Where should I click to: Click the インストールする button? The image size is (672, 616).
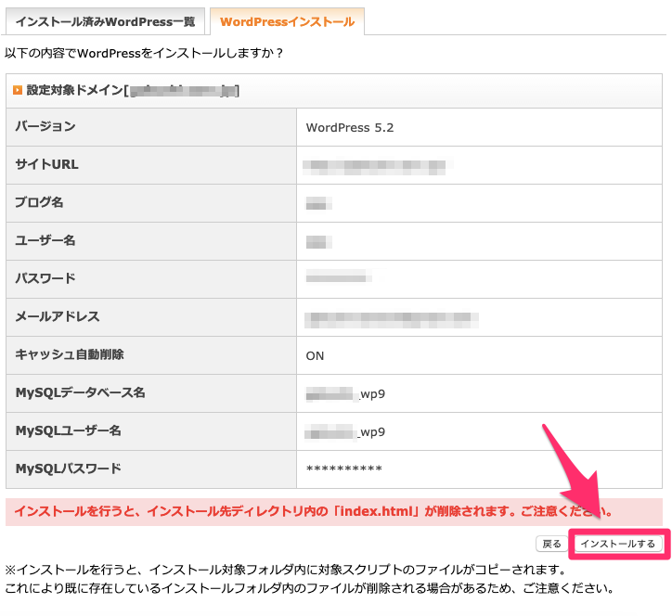pyautogui.click(x=617, y=544)
